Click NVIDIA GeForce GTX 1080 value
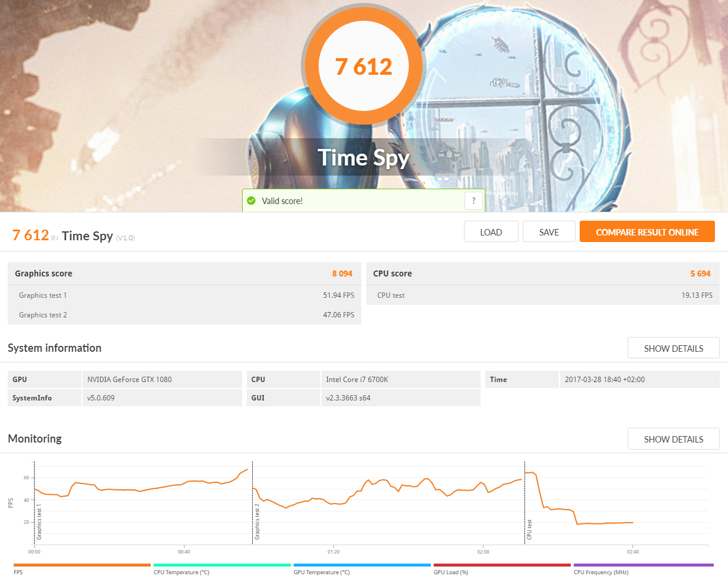This screenshot has height=579, width=728. tap(129, 380)
